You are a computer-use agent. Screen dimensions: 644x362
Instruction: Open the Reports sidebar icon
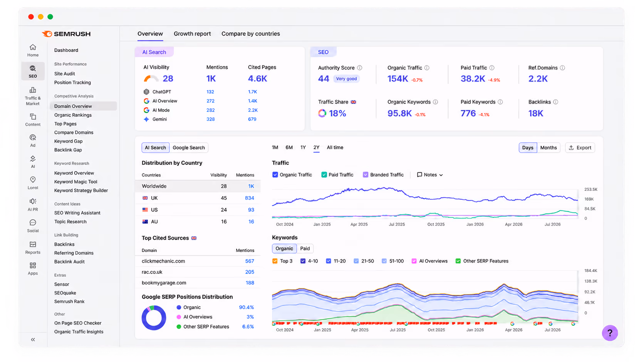(x=33, y=244)
